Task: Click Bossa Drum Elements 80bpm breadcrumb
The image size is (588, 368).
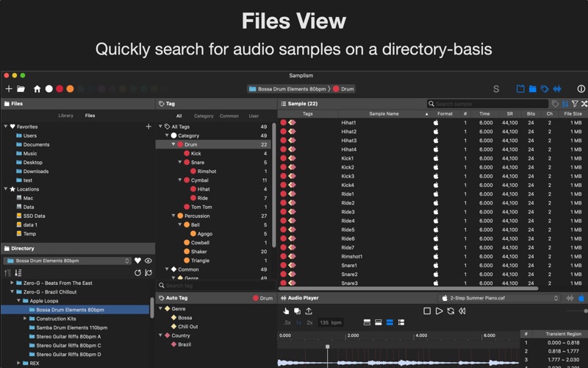Action: (x=287, y=89)
